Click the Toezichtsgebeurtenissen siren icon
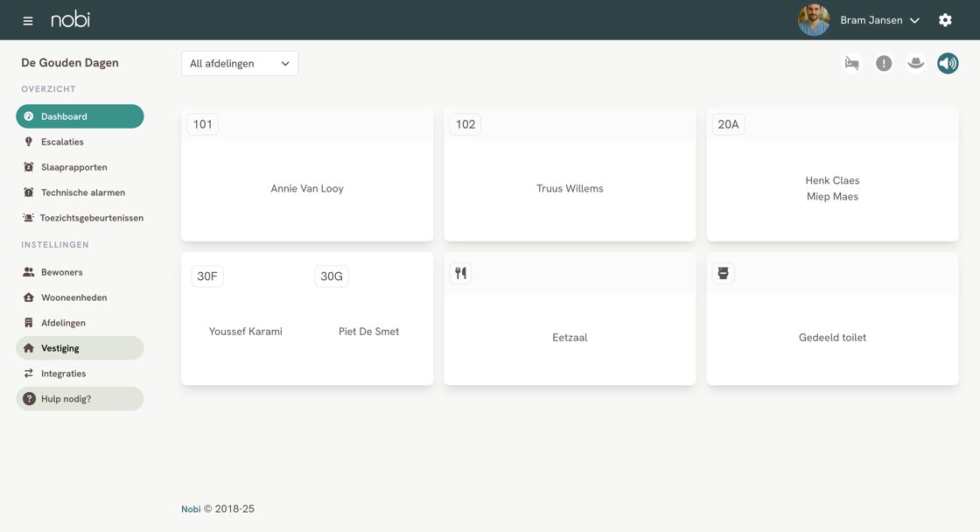 [x=28, y=218]
